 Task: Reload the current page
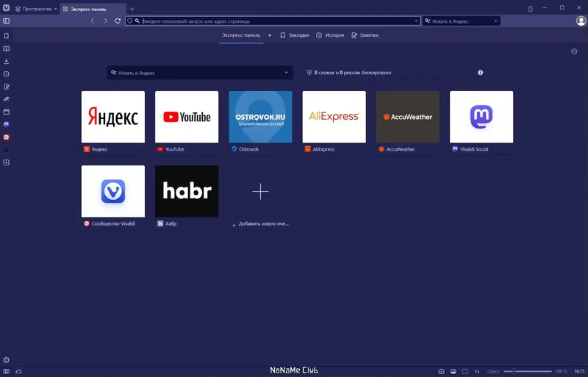118,21
